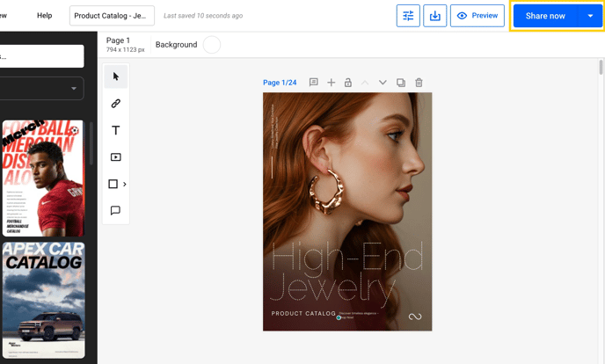Viewport: 605px width, 364px height.
Task: Open the Background color swatch
Action: 211,45
